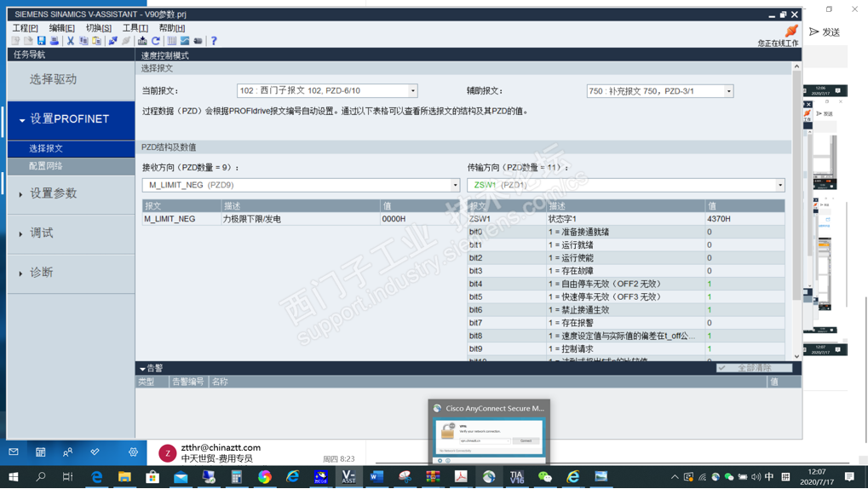This screenshot has width=868, height=489.
Task: Open WeChat from the taskbar
Action: coord(544,476)
